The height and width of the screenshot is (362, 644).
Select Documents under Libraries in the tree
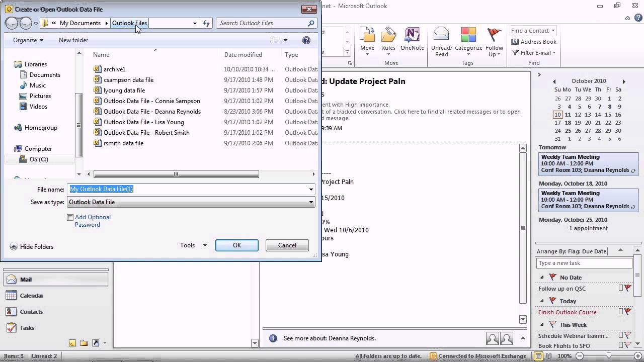click(x=40, y=75)
